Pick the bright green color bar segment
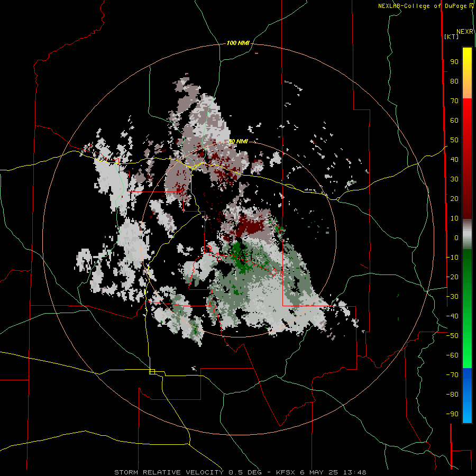This screenshot has width=476, height=476. tap(467, 343)
